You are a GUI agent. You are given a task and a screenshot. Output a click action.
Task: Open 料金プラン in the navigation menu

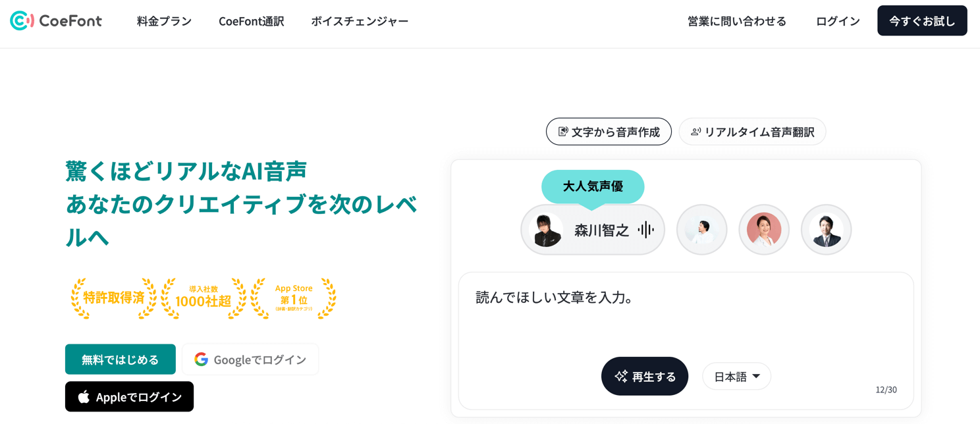pyautogui.click(x=164, y=21)
